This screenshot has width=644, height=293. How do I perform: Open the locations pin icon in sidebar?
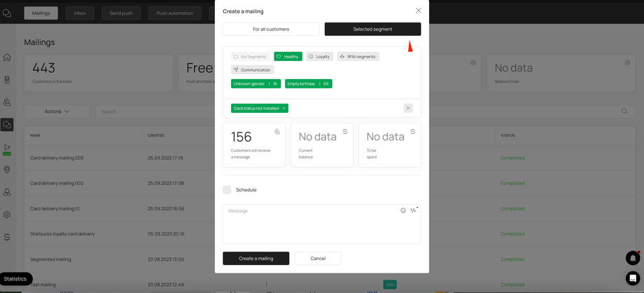tap(6, 170)
